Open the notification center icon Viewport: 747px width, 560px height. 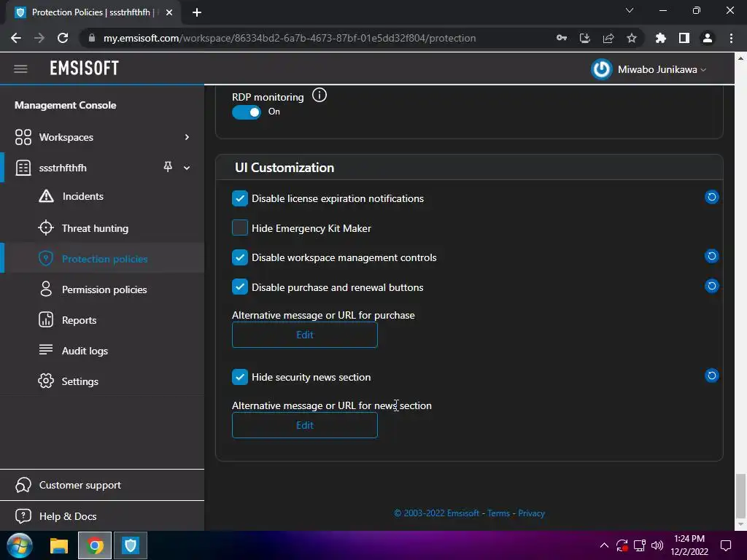[x=726, y=545]
